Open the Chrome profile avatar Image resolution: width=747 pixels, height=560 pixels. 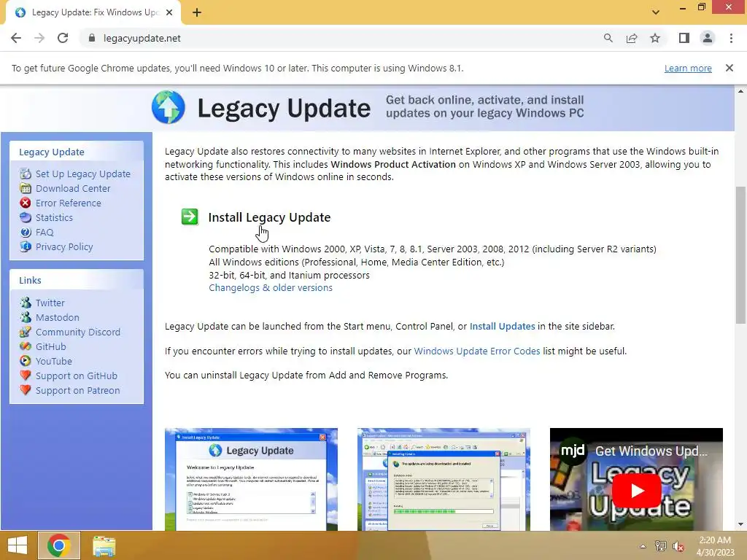coord(708,38)
